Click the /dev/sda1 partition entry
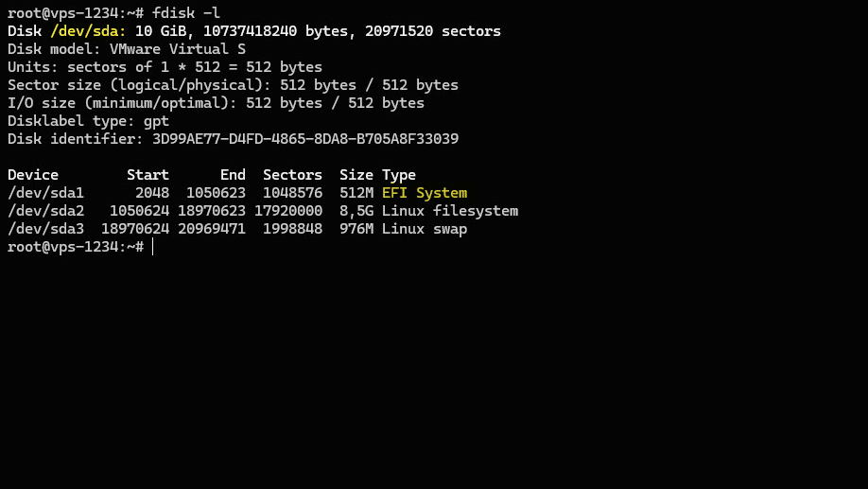Image resolution: width=868 pixels, height=489 pixels. point(45,193)
